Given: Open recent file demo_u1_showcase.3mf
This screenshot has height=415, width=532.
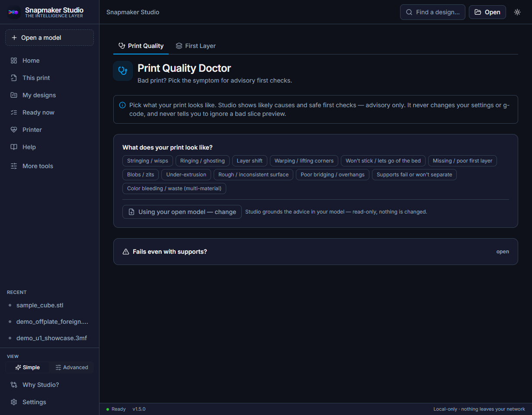Looking at the screenshot, I should click(x=49, y=338).
